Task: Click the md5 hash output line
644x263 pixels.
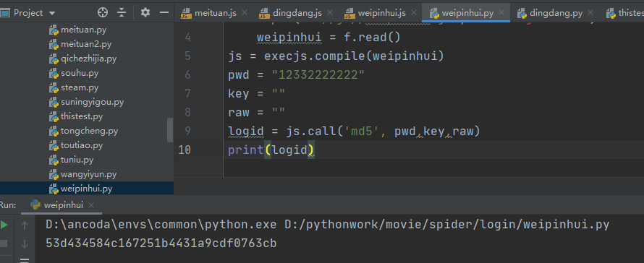Action: pos(161,243)
